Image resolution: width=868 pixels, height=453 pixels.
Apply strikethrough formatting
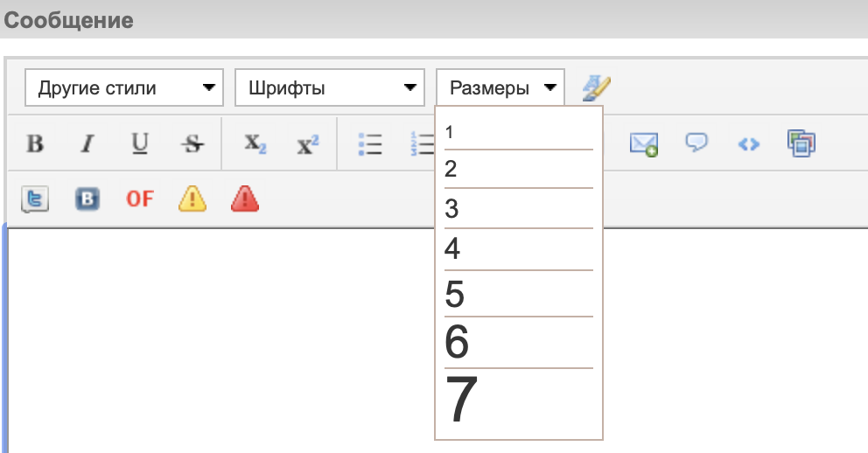[x=192, y=143]
